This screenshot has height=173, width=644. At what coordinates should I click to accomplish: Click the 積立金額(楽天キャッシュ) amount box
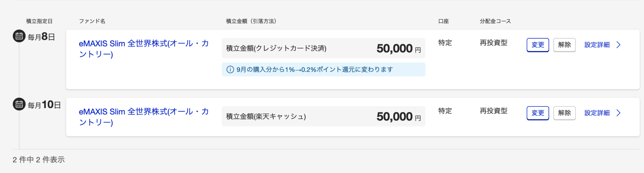(x=323, y=116)
